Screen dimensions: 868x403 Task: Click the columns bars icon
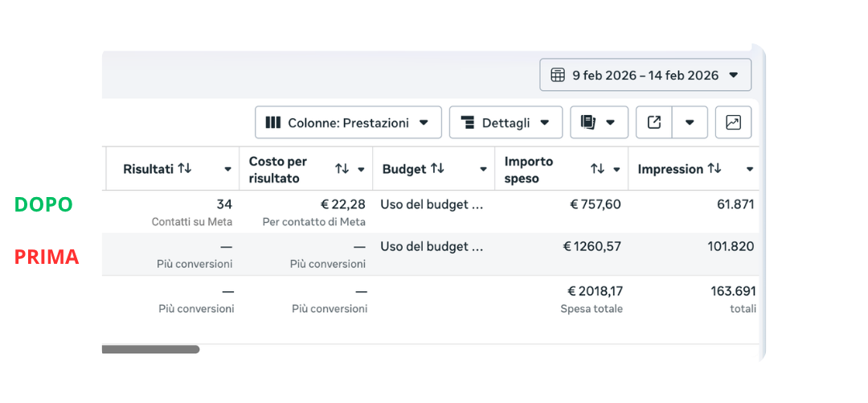[273, 122]
